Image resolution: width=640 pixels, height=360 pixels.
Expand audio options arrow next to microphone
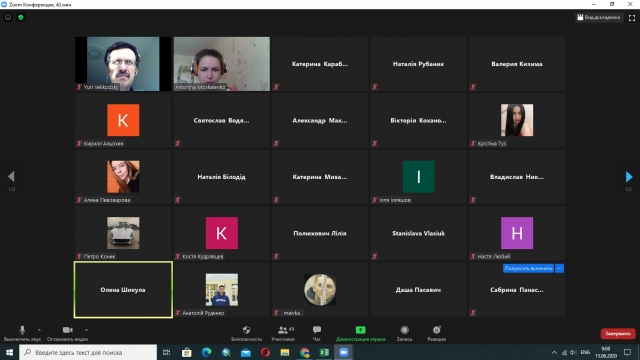[39, 330]
